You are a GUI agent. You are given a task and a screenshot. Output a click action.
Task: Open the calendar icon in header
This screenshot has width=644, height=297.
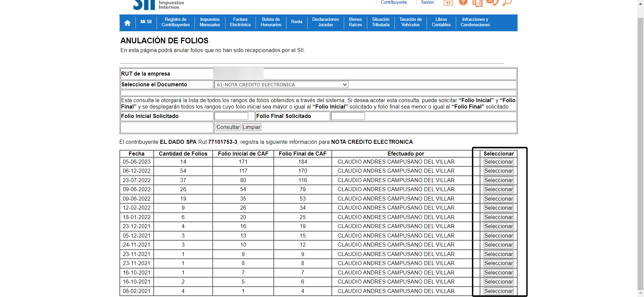448,3
